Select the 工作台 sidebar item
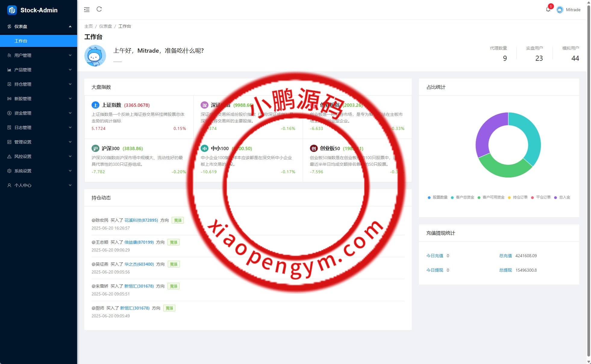This screenshot has width=591, height=364. pyautogui.click(x=21, y=41)
